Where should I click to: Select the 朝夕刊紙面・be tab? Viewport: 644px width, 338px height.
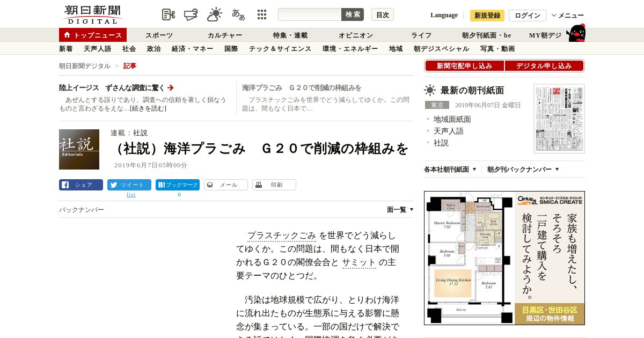tap(487, 35)
